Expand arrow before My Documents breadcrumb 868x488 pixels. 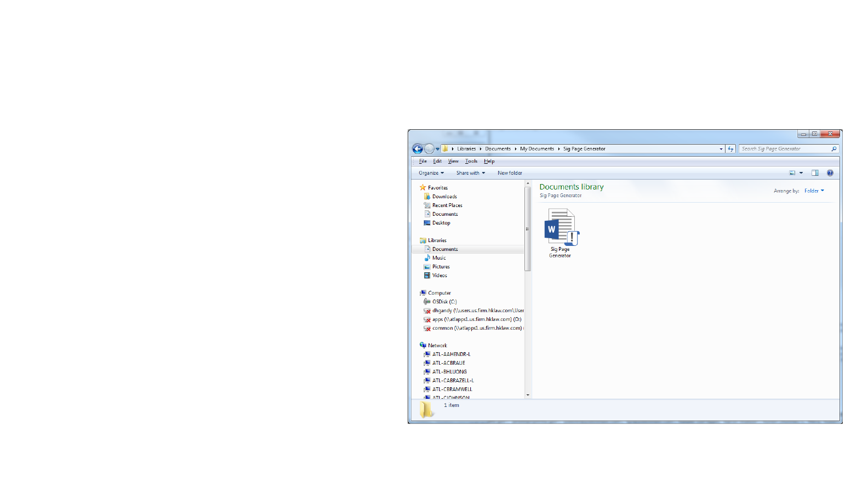(516, 149)
